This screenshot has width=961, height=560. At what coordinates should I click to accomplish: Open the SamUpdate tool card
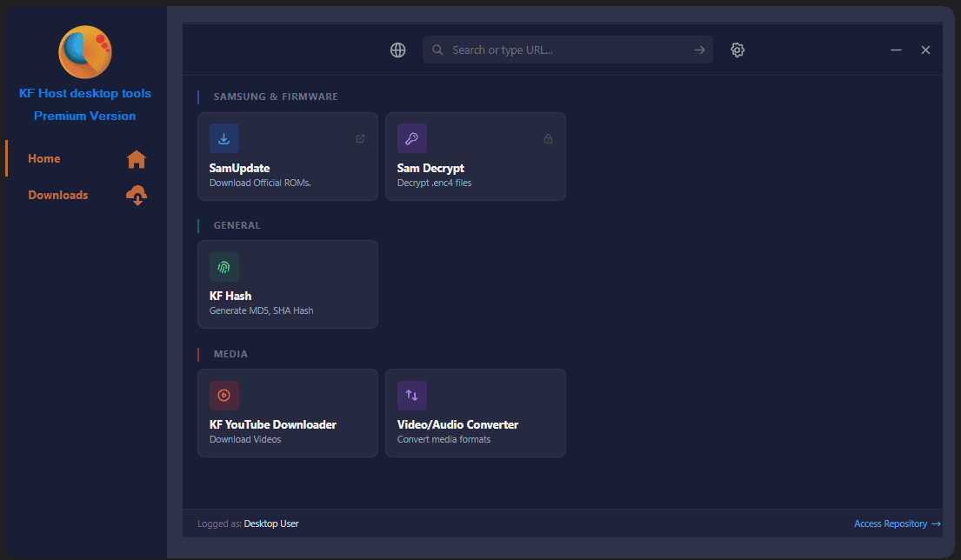(287, 157)
